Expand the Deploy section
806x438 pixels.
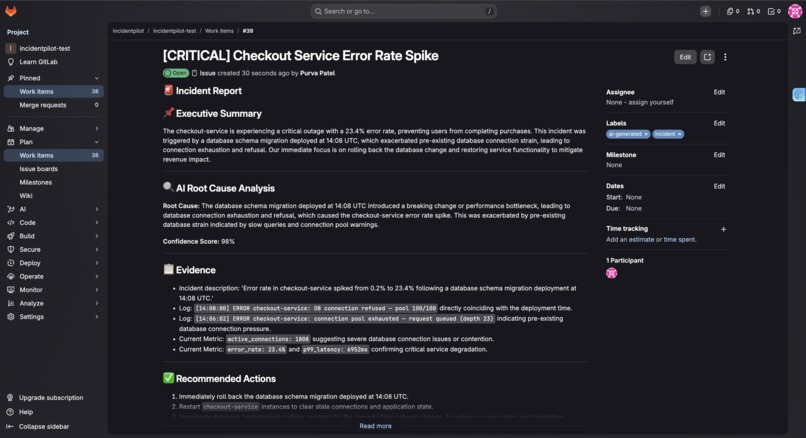click(x=53, y=263)
